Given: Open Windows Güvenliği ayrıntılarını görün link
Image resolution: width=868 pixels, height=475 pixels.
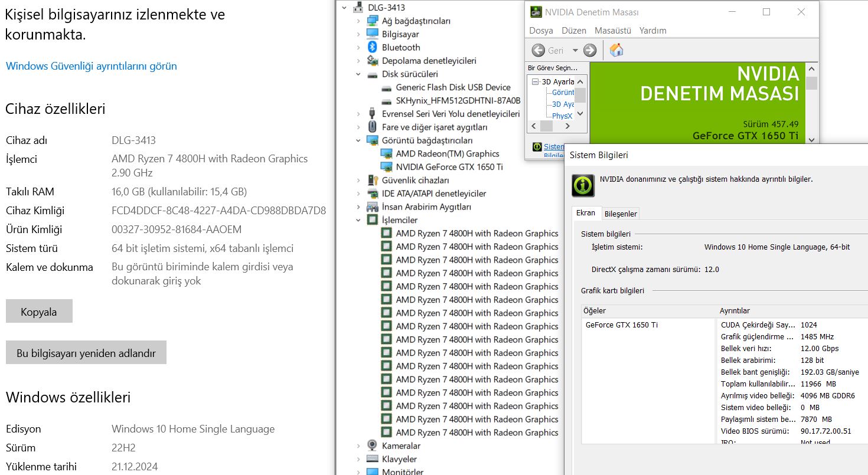Looking at the screenshot, I should pyautogui.click(x=92, y=66).
